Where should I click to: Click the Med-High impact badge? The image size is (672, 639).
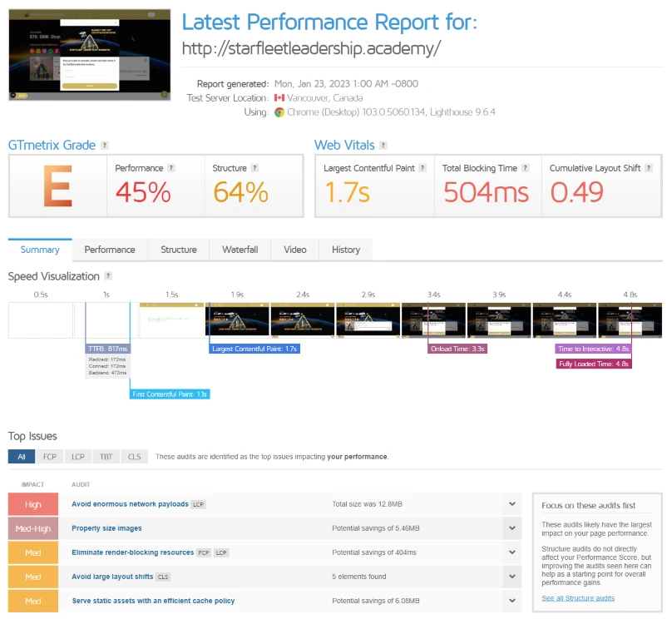tap(33, 528)
